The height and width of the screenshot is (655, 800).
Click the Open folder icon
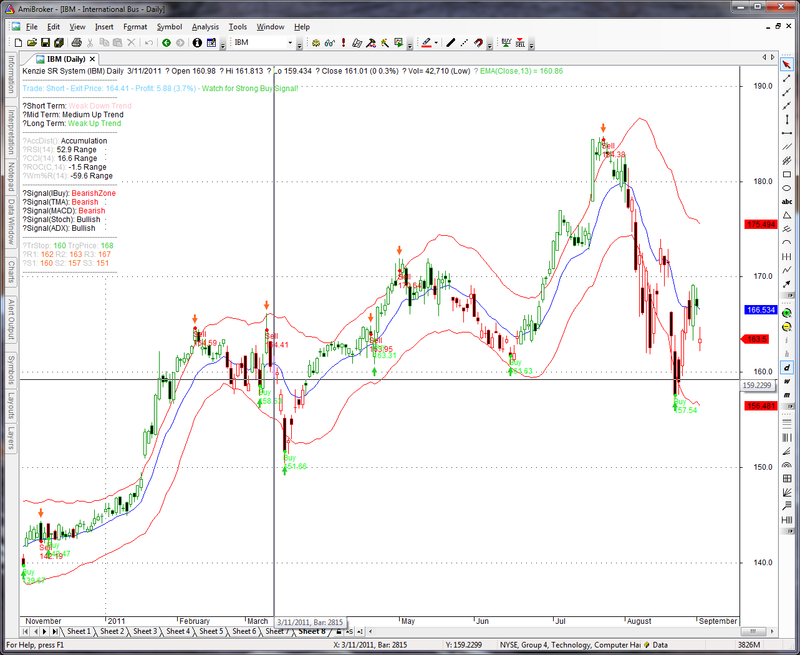click(x=32, y=43)
